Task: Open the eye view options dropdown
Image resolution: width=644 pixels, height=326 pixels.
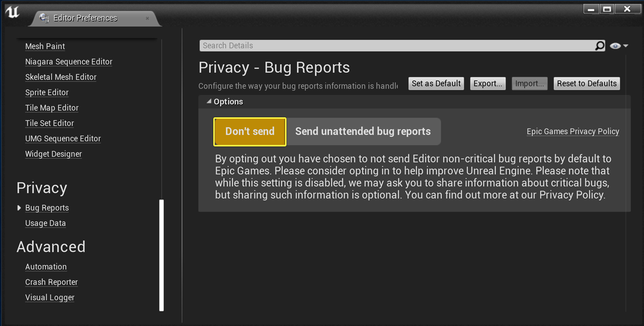Action: tap(619, 46)
